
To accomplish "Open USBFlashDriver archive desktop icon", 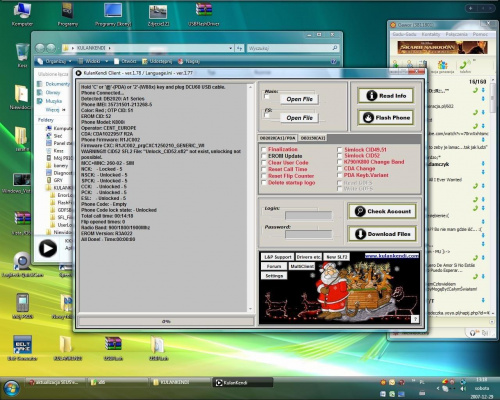I will [204, 14].
